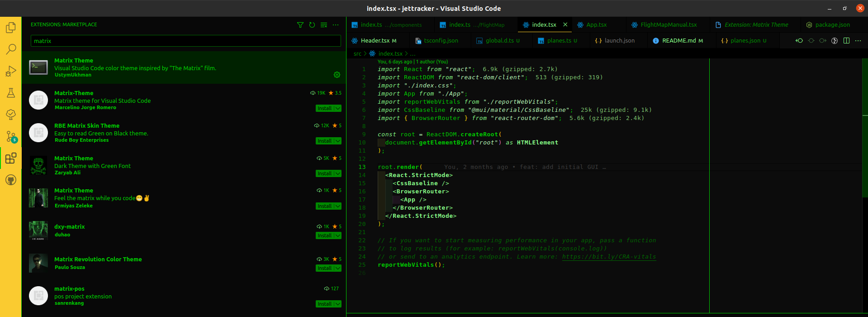This screenshot has width=868, height=317.
Task: Select installed Matrix Theme by UstymUkhman
Action: (184, 67)
